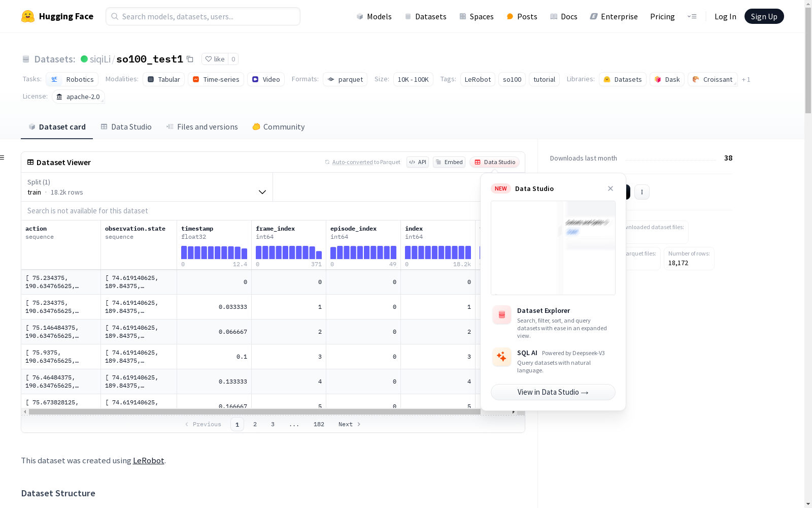
Task: Open Spaces in top navigation
Action: (477, 16)
